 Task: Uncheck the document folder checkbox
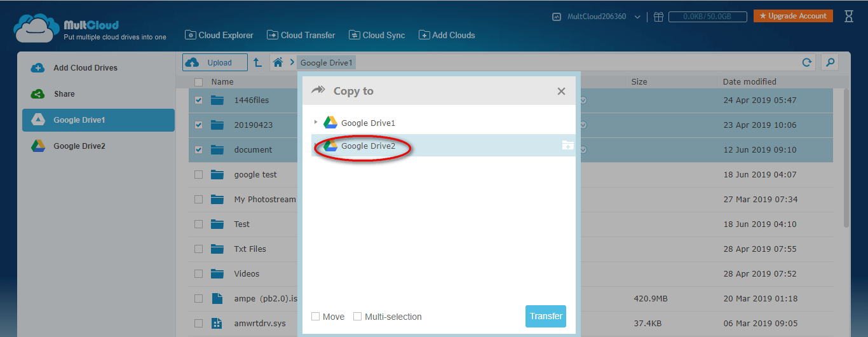tap(198, 150)
